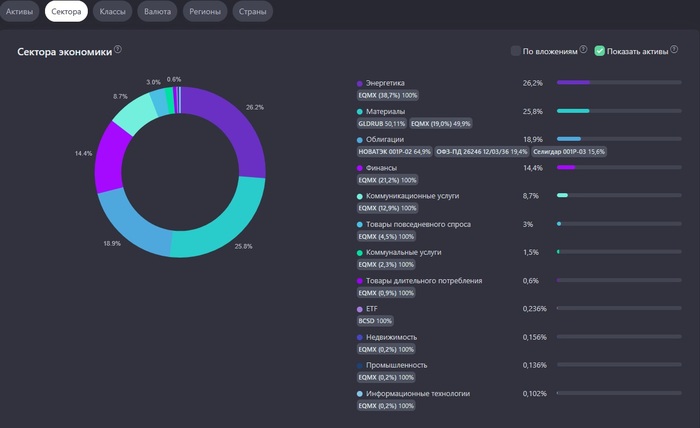Image resolution: width=700 pixels, height=428 pixels.
Task: Click the green dot beside Коммунальные услуги
Action: (360, 253)
